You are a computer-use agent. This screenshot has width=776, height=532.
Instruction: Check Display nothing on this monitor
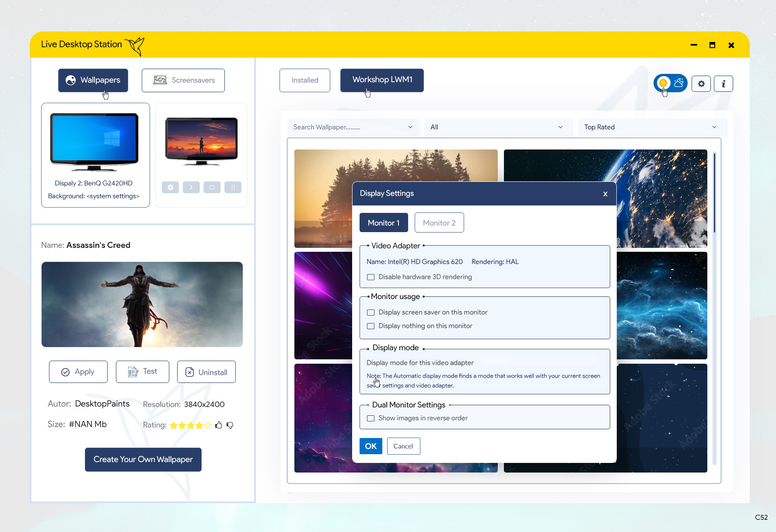pos(371,326)
